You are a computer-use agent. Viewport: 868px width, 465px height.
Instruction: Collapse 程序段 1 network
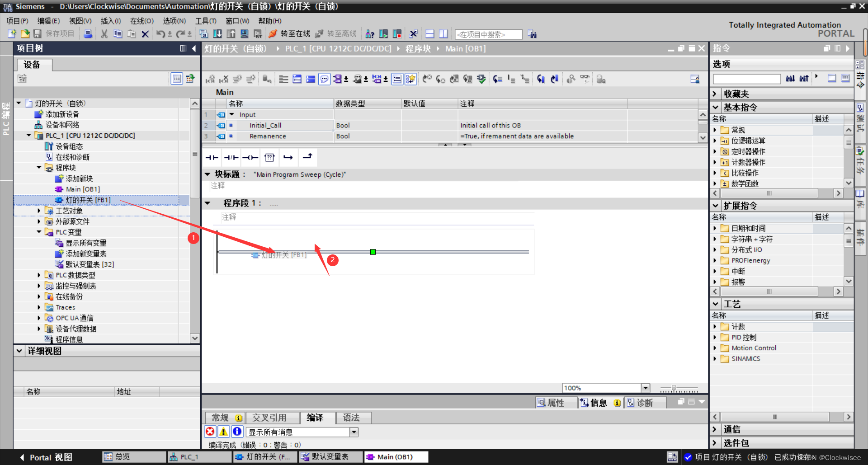[208, 203]
